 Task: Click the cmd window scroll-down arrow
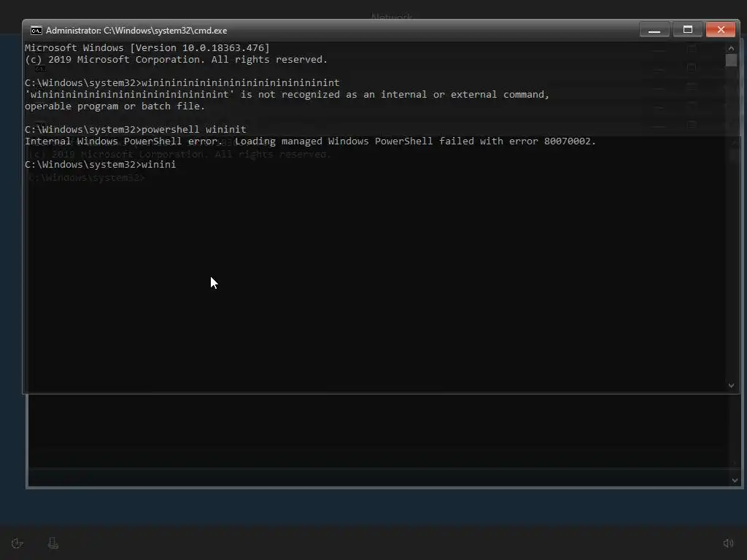point(731,385)
